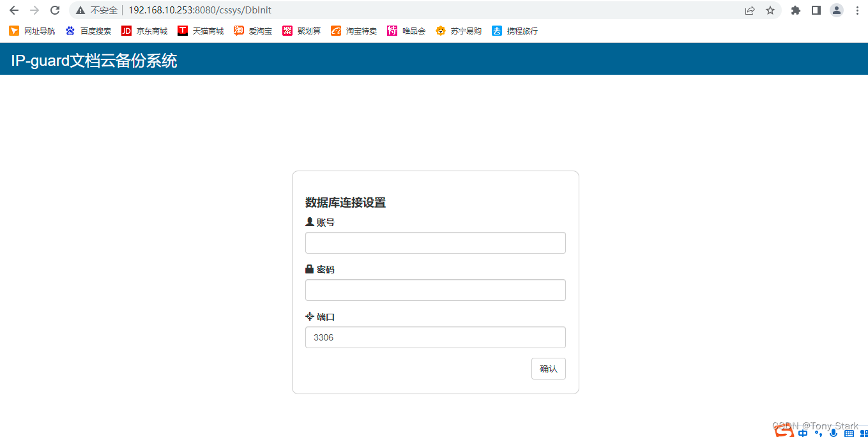Click the 密码 input field
Screen dimensions: 868x437
click(x=435, y=290)
